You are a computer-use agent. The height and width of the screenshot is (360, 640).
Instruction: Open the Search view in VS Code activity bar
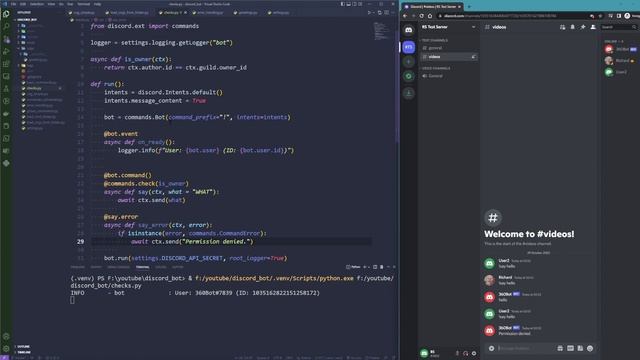[6, 27]
